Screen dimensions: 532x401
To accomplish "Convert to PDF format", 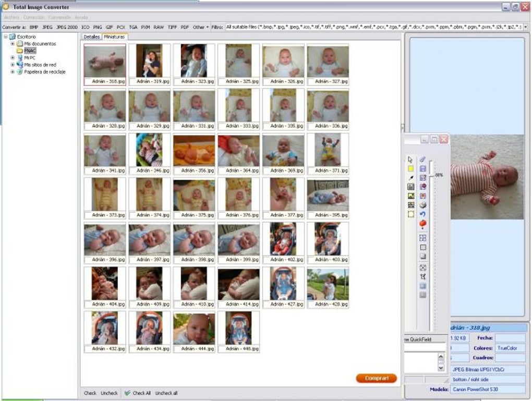I will tap(185, 27).
